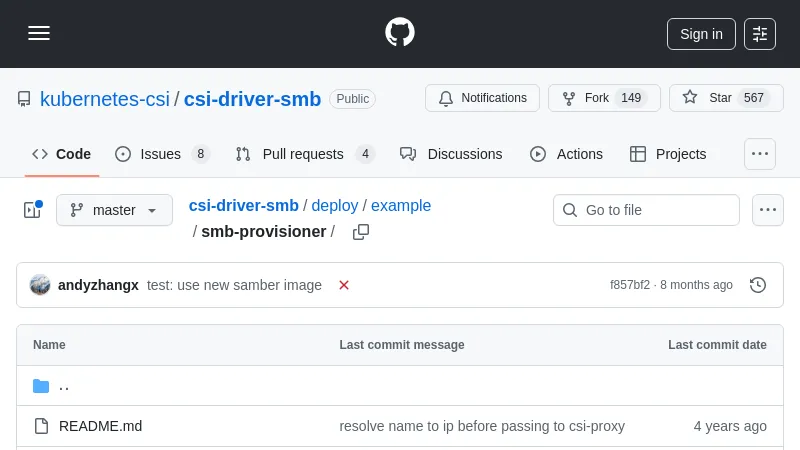
Task: View commit history clock icon
Action: click(x=758, y=285)
